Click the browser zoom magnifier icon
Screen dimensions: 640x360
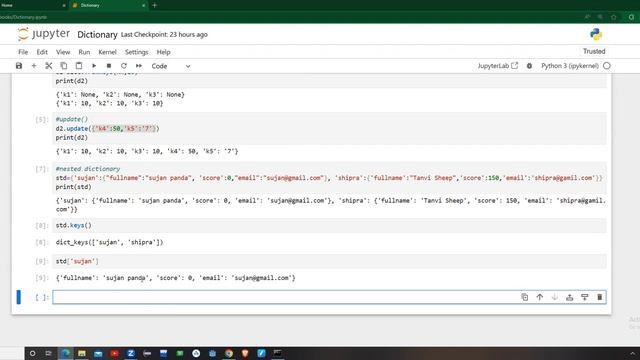[x=600, y=17]
